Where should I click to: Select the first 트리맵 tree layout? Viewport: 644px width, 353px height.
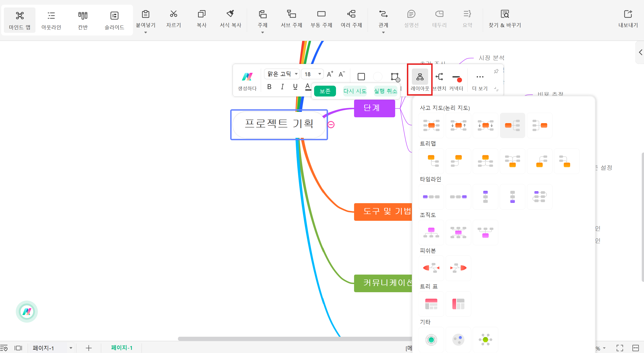[x=431, y=161]
